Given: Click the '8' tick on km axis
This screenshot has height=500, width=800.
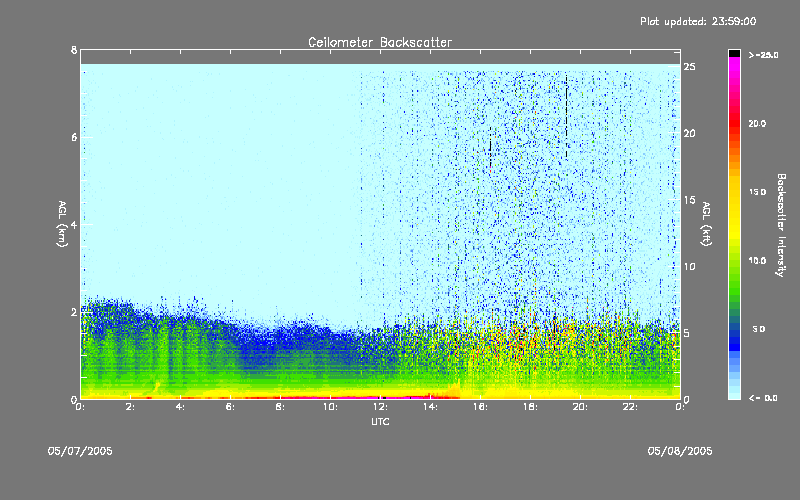Looking at the screenshot, I should tap(74, 50).
